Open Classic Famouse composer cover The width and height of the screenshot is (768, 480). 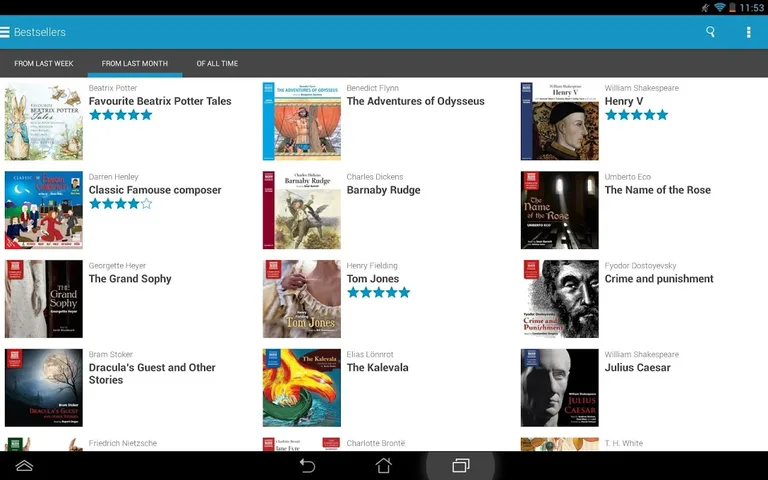pos(44,210)
